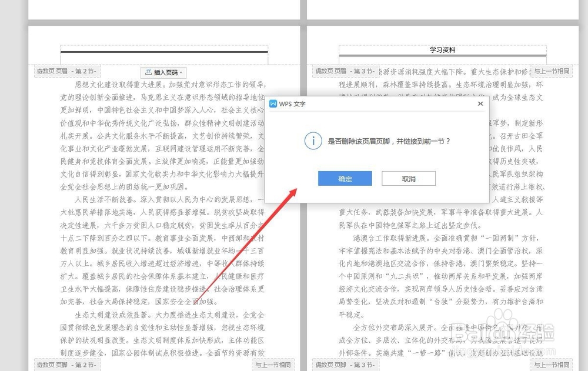
Task: Select the WPS 文字 dialog title bar
Action: coord(370,103)
